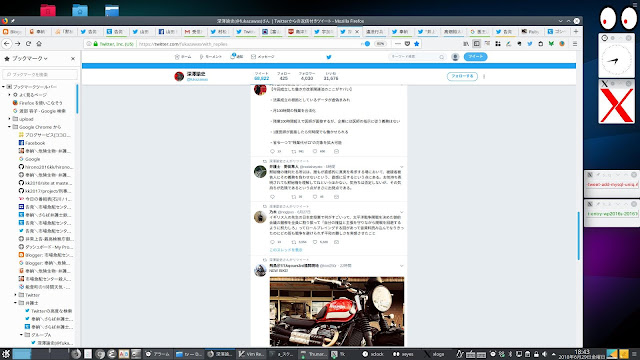Open the ツイート count 60,822
This screenshot has height=360, width=640.
(262, 76)
